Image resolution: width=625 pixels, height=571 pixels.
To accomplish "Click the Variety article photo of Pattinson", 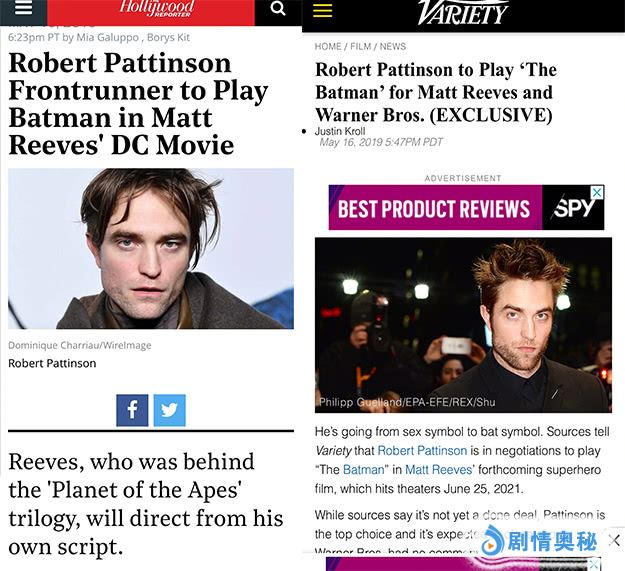I will [x=463, y=325].
